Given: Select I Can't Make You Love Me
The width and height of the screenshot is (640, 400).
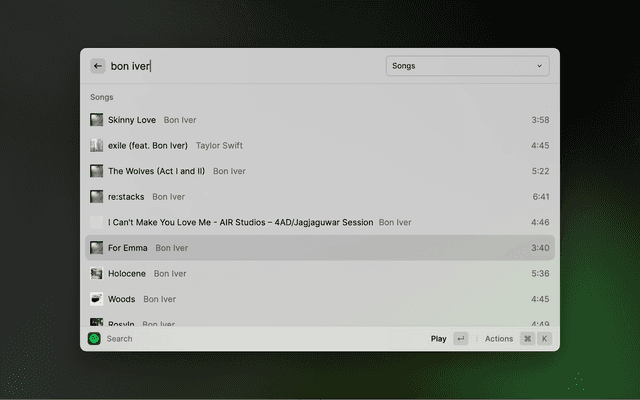Looking at the screenshot, I should pyautogui.click(x=320, y=222).
